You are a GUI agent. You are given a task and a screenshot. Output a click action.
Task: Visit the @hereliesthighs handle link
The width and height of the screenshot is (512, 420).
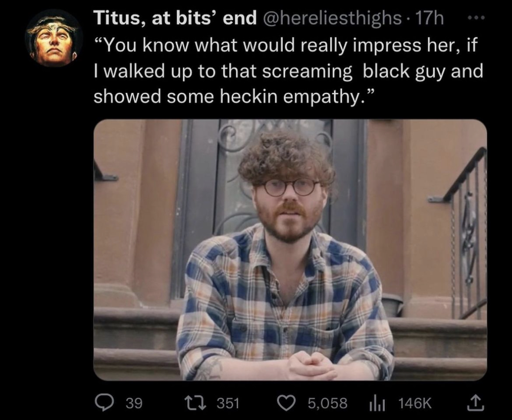coord(331,18)
